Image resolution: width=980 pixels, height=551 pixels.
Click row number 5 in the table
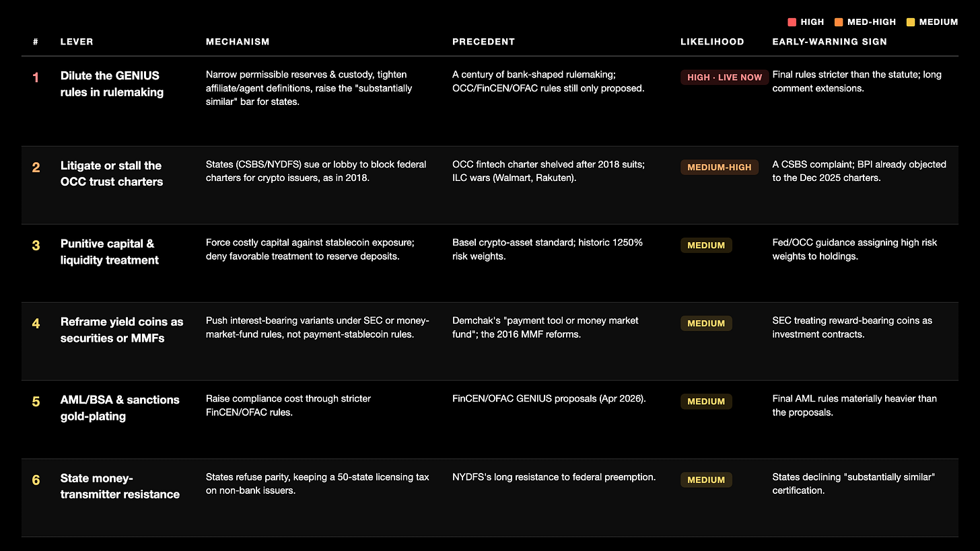click(x=36, y=402)
